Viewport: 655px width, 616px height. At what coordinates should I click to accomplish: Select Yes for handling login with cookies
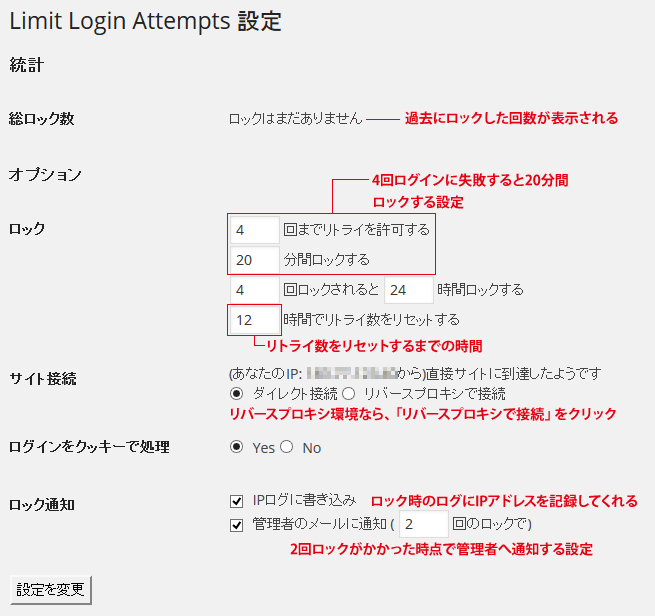pyautogui.click(x=236, y=447)
